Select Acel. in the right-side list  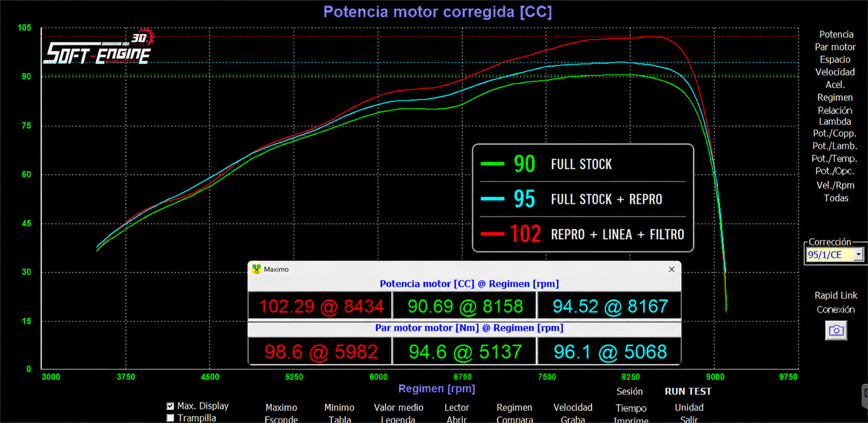click(835, 85)
